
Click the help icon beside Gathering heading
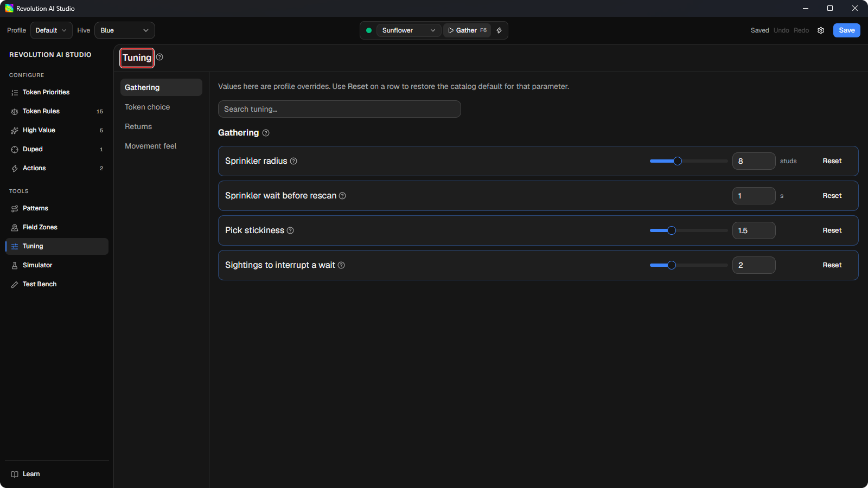point(266,133)
